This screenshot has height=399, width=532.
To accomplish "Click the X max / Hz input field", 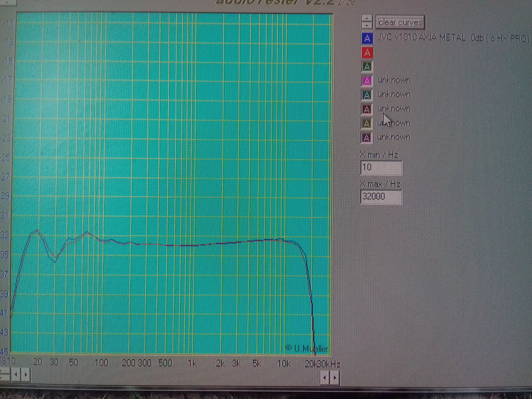I will (x=381, y=197).
